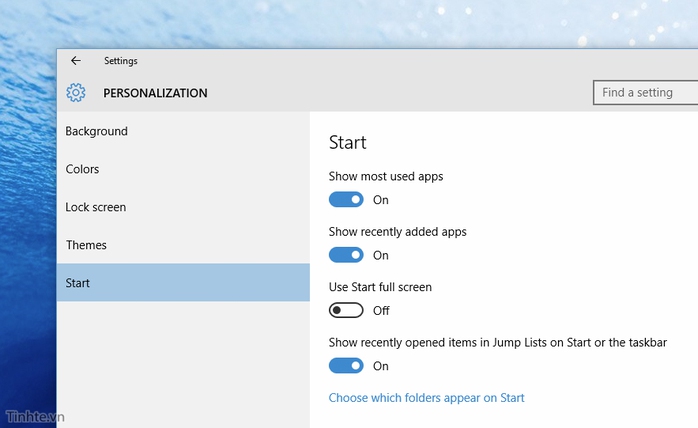The image size is (698, 428).
Task: Select Start in the sidebar
Action: (x=183, y=282)
